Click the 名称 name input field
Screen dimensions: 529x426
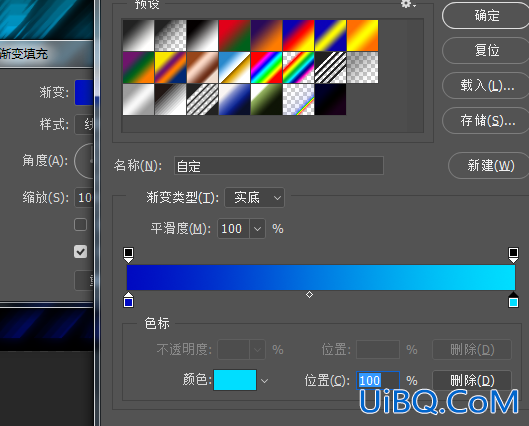(x=279, y=166)
